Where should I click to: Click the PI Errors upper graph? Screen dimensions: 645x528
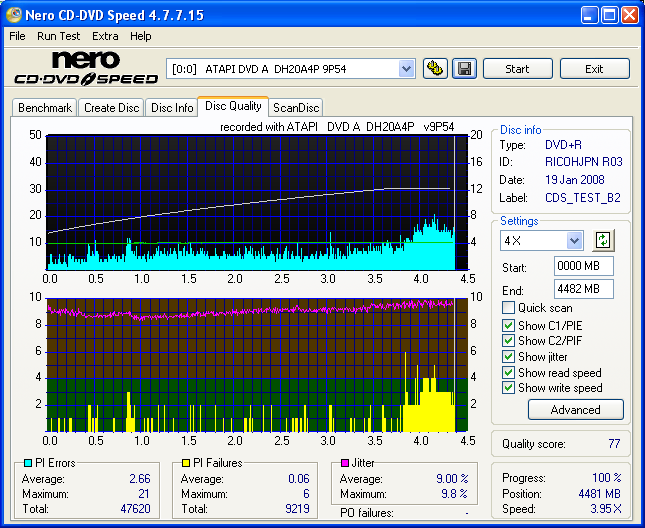coord(257,202)
